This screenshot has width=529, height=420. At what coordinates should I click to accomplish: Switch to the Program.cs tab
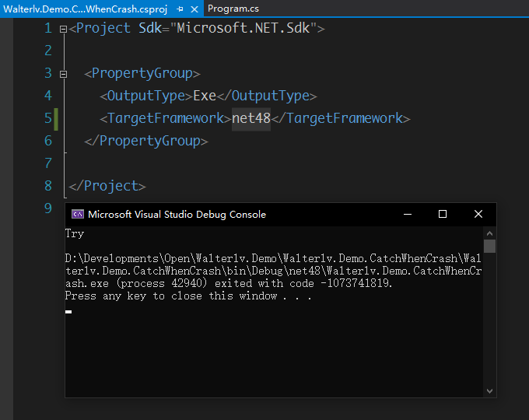pos(233,9)
